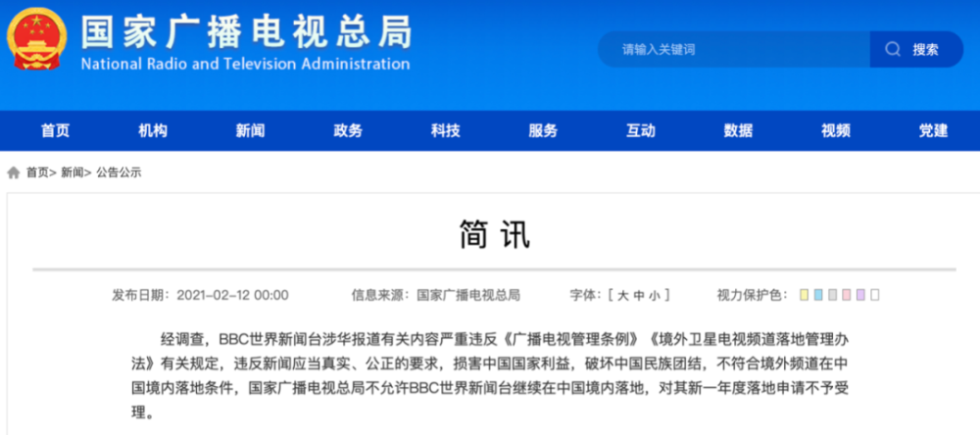Image resolution: width=980 pixels, height=435 pixels.
Task: Open the 科技 navigation menu
Action: 445,130
